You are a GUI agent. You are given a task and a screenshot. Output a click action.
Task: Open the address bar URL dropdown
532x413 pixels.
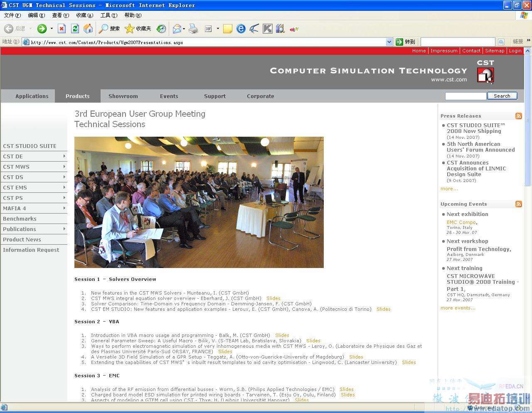pyautogui.click(x=389, y=42)
